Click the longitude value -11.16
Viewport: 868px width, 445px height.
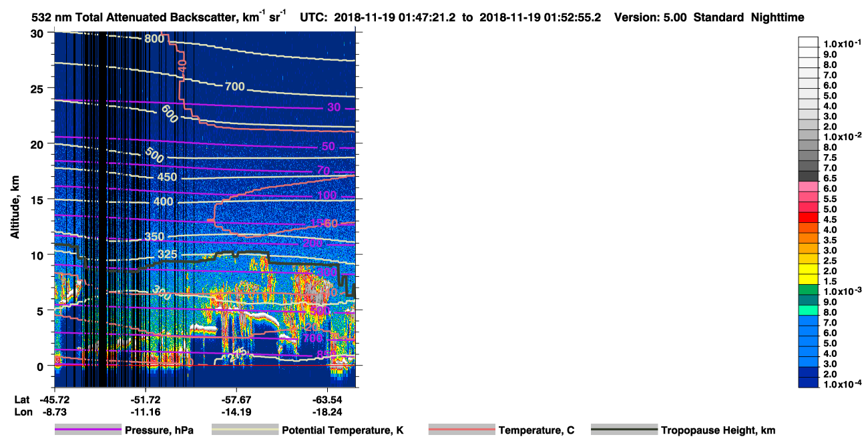[x=146, y=412]
